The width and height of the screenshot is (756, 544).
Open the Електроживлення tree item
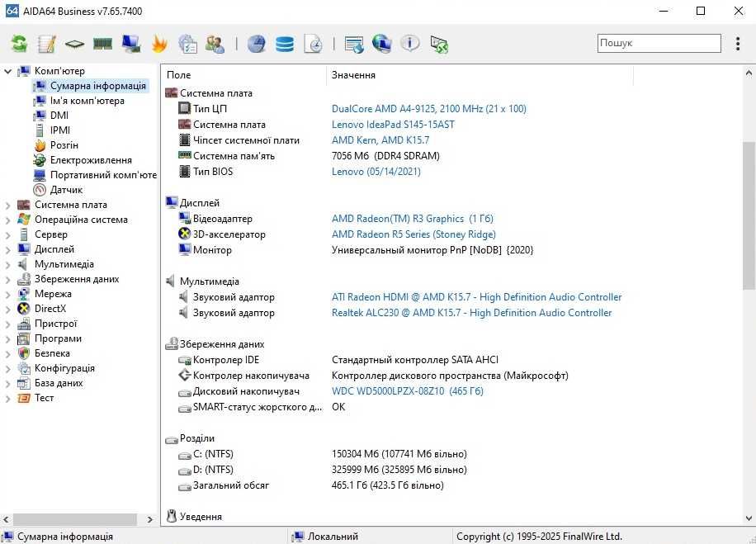pyautogui.click(x=91, y=160)
